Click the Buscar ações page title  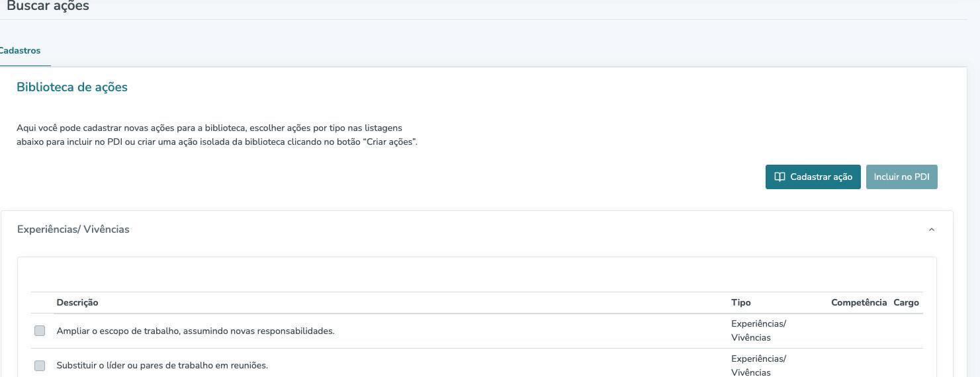(x=48, y=6)
